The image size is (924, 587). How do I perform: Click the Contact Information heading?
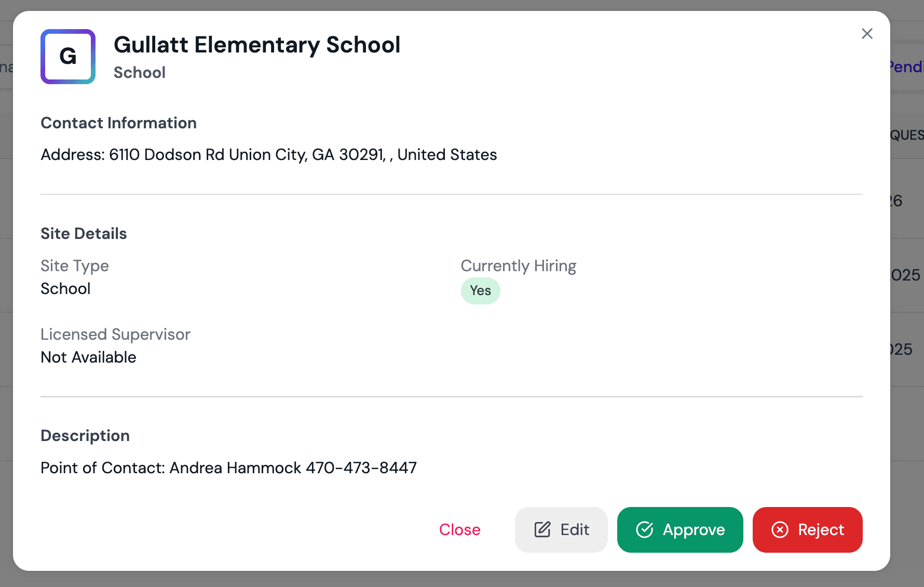click(x=118, y=123)
